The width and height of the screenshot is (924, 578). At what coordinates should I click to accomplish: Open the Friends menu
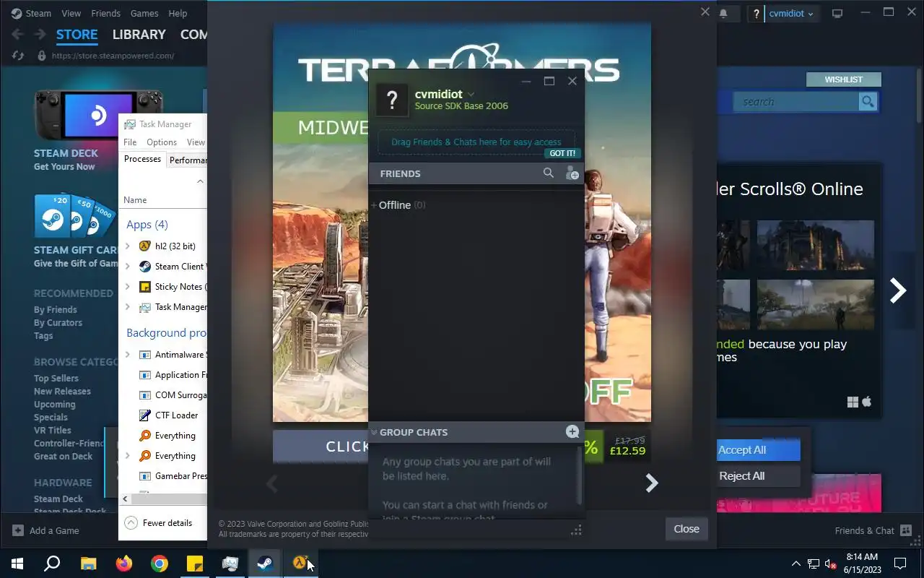106,13
